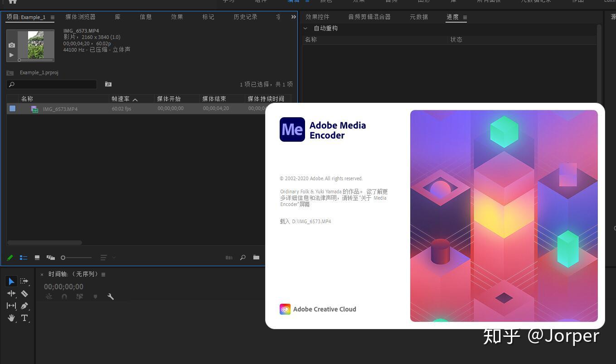Click the project panel horizontal scrollbar
Viewport: 616px width, 364px height.
[44, 243]
